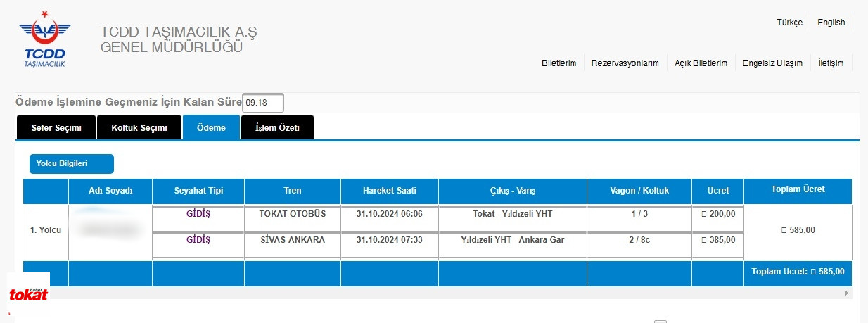The height and width of the screenshot is (323, 868).
Task: Switch language to Türkçe
Action: [x=789, y=23]
